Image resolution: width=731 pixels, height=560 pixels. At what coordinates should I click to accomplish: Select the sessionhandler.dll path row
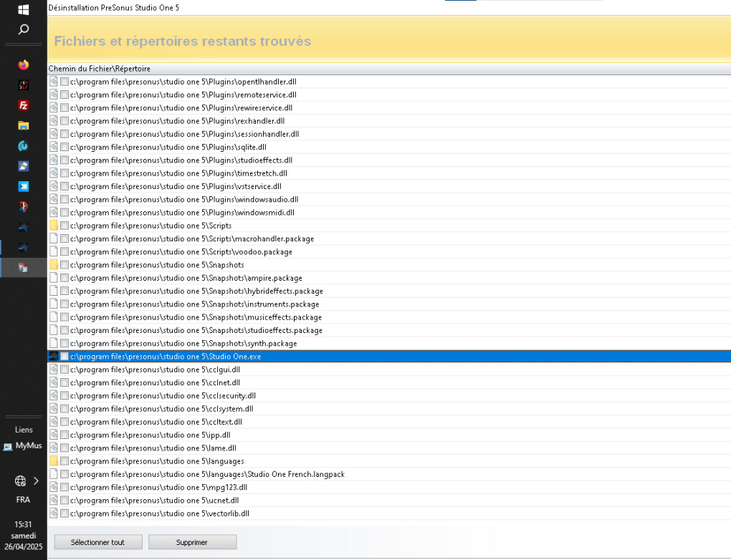[x=389, y=134]
